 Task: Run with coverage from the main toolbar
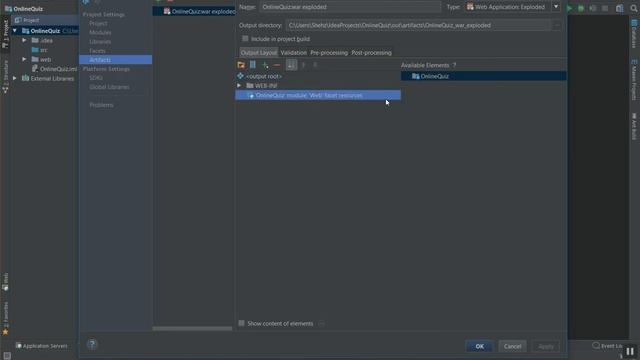593,8
